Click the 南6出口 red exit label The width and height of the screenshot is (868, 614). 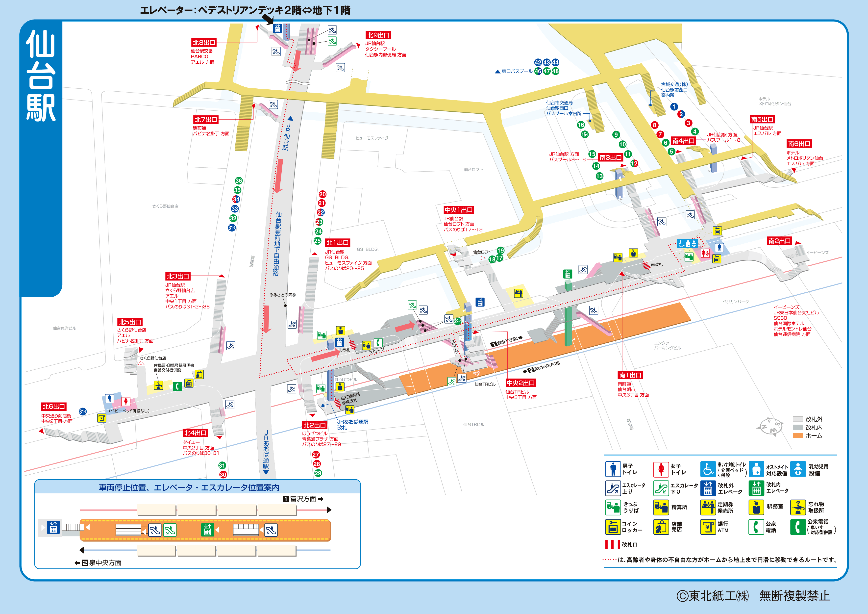799,144
